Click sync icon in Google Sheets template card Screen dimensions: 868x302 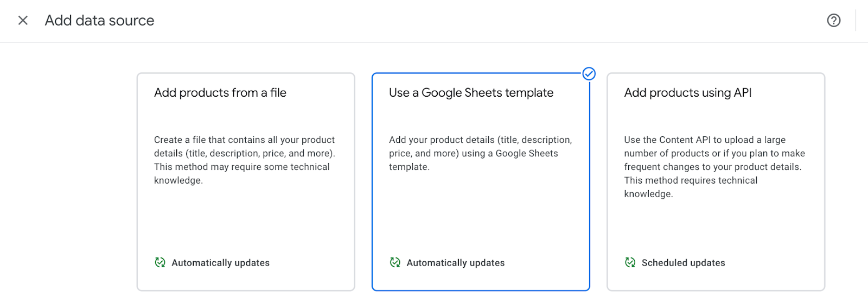(395, 262)
